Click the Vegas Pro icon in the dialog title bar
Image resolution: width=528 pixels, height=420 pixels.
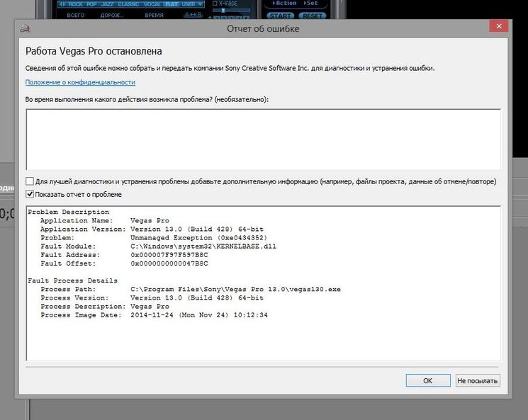coord(26,28)
